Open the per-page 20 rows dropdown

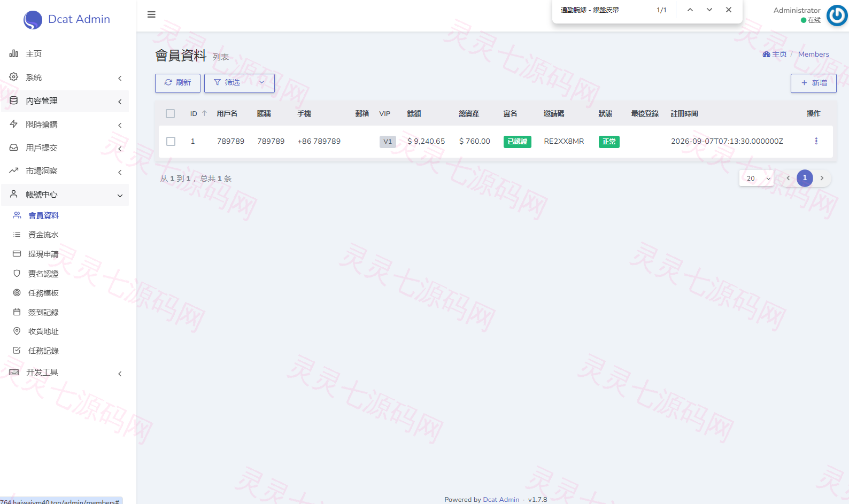click(756, 179)
